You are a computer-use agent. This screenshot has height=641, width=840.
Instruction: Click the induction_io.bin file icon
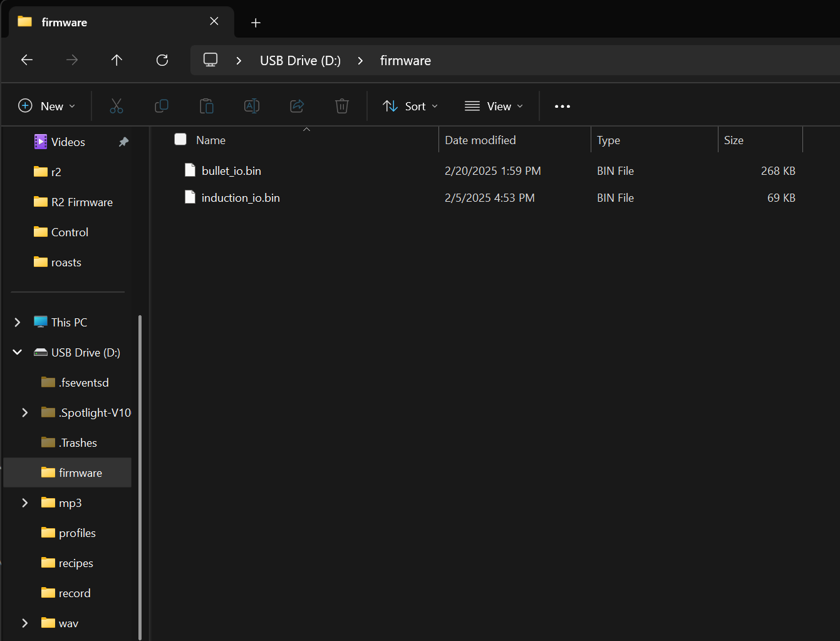[190, 197]
